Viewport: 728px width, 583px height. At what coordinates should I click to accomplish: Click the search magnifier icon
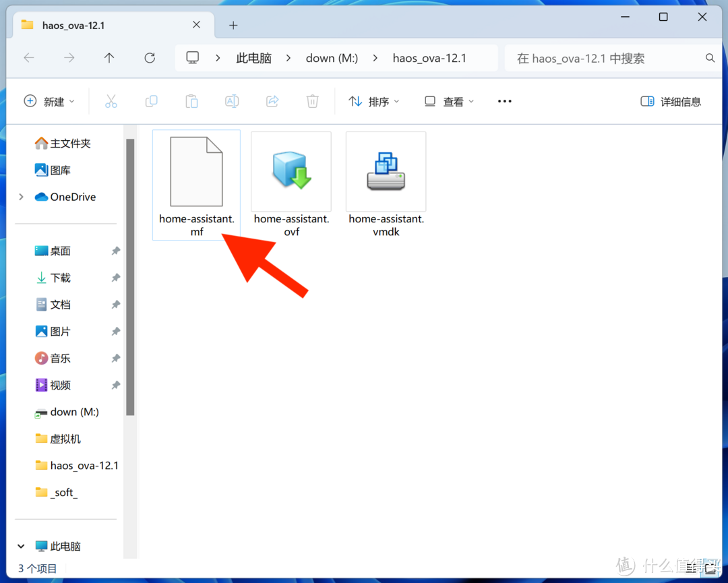(710, 58)
